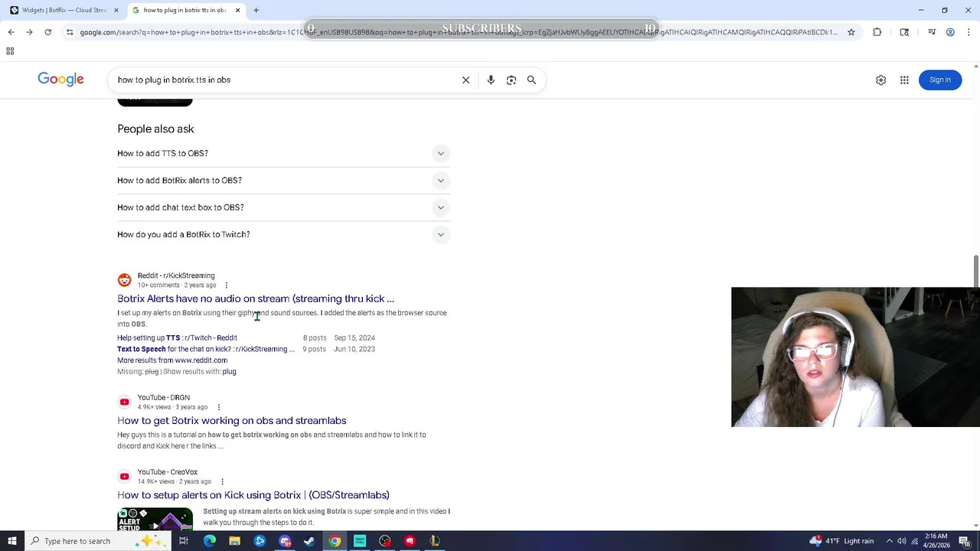
Task: Open a new browser tab
Action: pos(256,10)
